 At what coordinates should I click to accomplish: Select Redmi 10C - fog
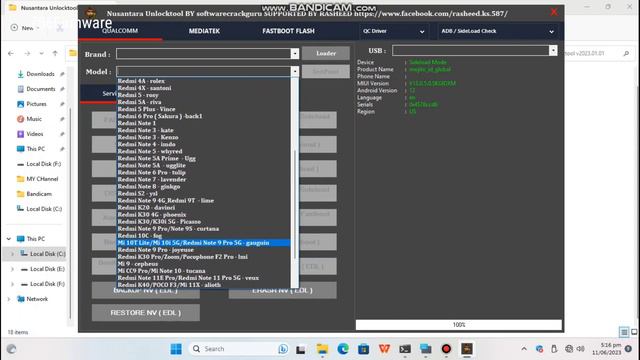[x=140, y=236]
